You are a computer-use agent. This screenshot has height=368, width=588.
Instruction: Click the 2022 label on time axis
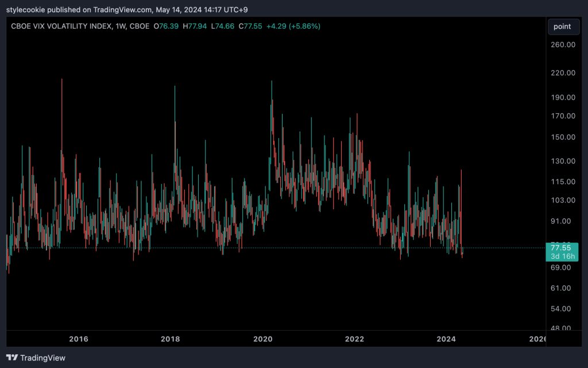tap(354, 339)
